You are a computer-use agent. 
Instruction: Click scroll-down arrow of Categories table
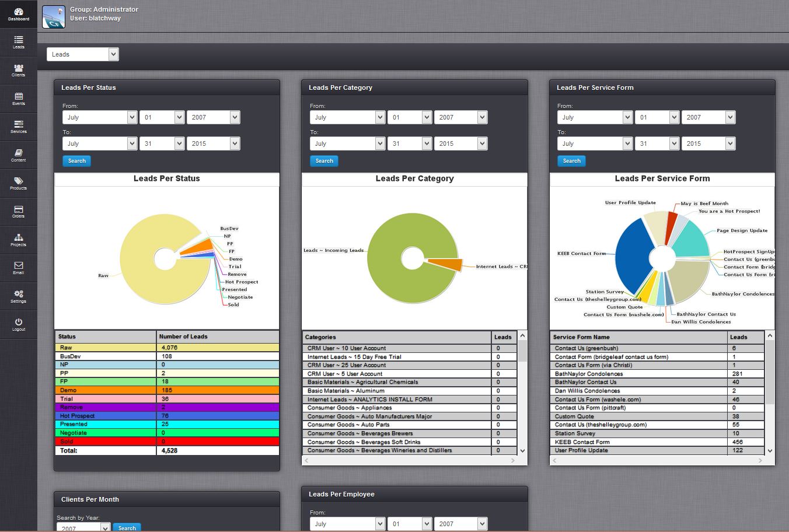click(x=522, y=451)
